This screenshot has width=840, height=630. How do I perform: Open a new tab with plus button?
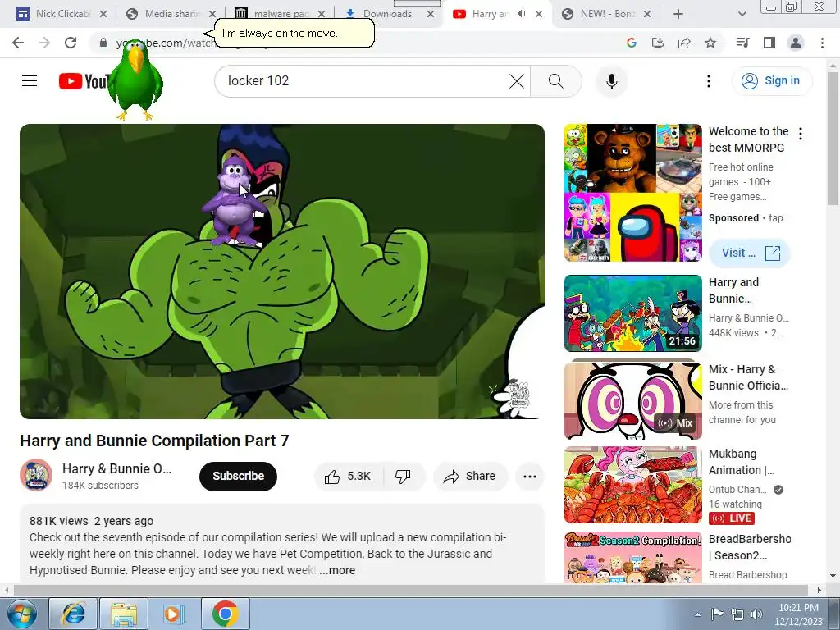678,14
